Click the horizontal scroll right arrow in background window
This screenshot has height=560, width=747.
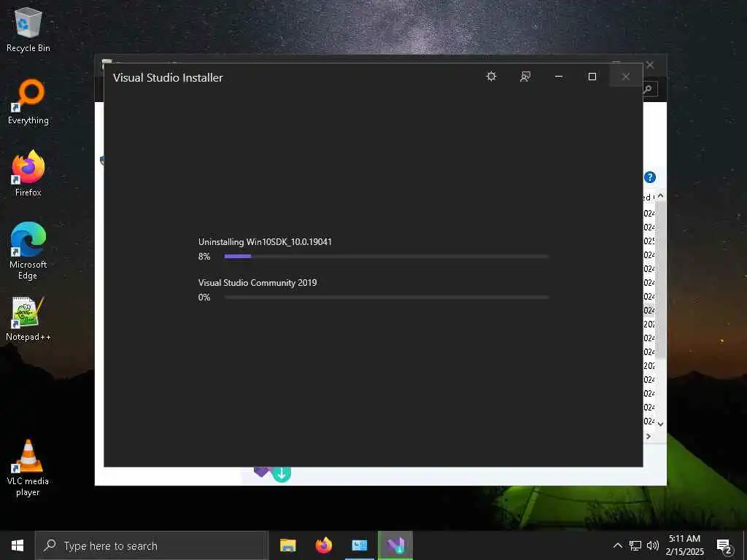click(649, 436)
